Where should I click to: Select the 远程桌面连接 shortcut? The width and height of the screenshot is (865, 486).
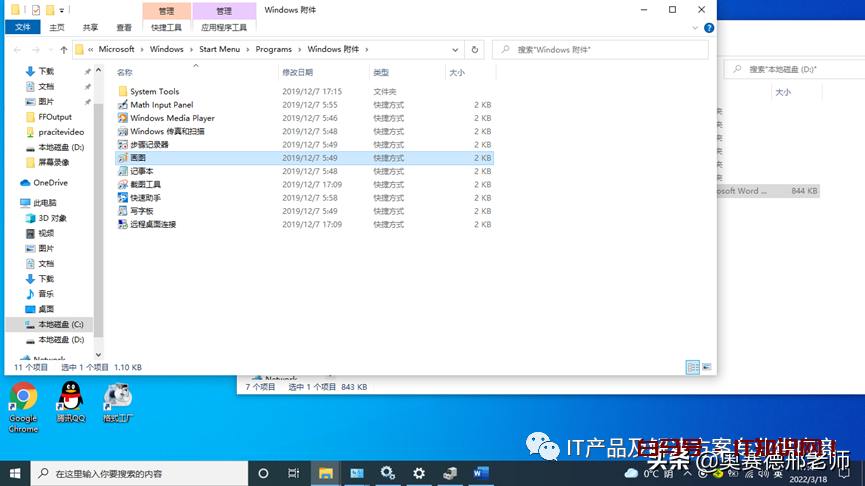point(152,225)
